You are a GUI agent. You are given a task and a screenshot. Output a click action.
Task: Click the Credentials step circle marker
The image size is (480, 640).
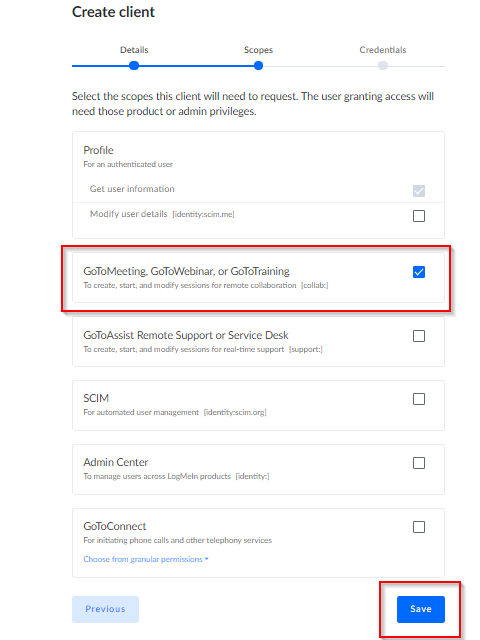pyautogui.click(x=382, y=65)
